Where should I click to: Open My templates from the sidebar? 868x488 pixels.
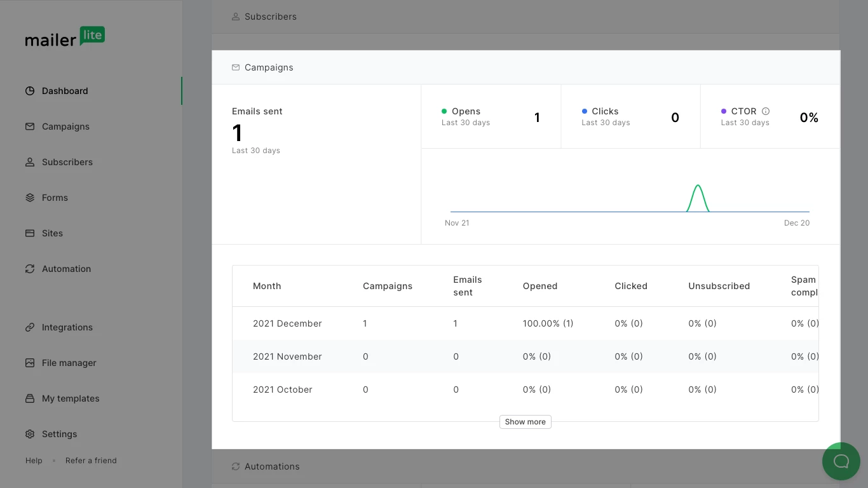[x=71, y=398]
